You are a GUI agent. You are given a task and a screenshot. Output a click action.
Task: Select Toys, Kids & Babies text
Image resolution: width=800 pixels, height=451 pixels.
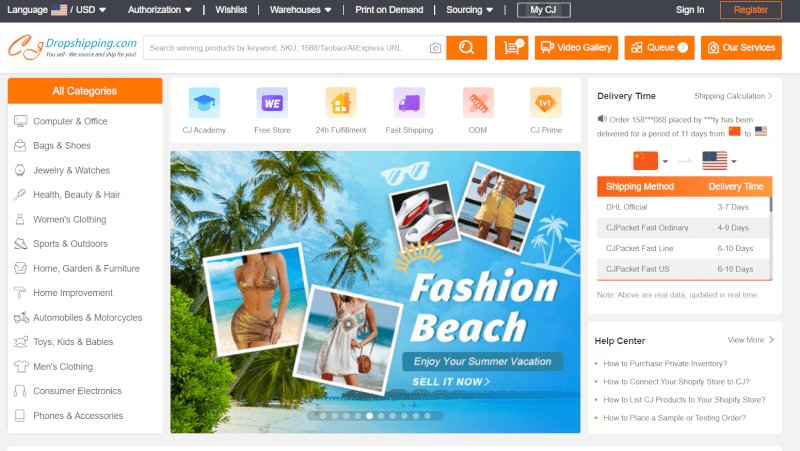pyautogui.click(x=73, y=342)
